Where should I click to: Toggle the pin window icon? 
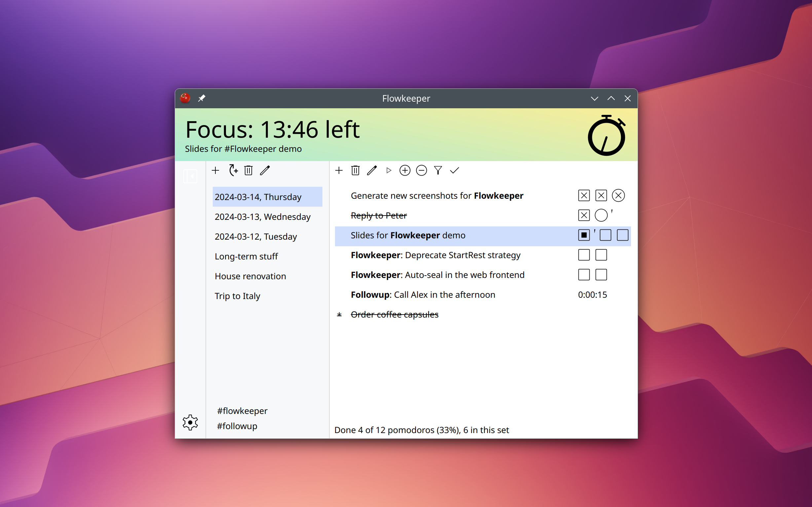coord(202,98)
